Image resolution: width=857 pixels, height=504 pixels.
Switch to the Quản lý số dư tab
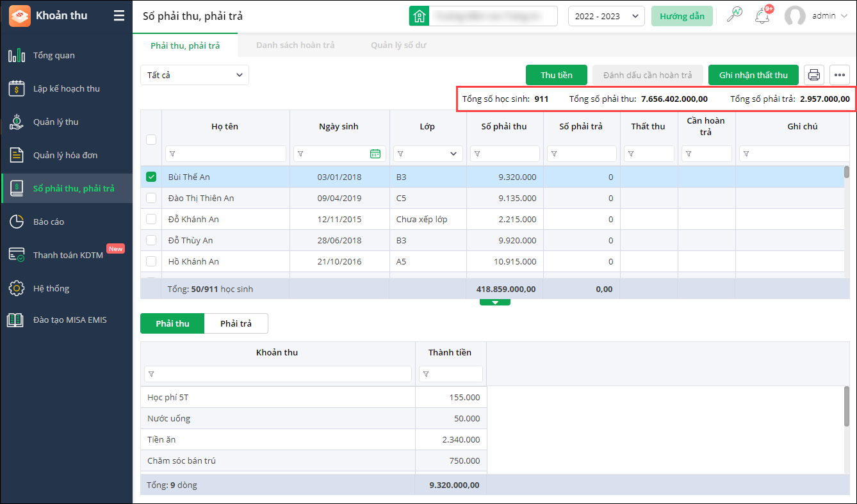(x=398, y=45)
